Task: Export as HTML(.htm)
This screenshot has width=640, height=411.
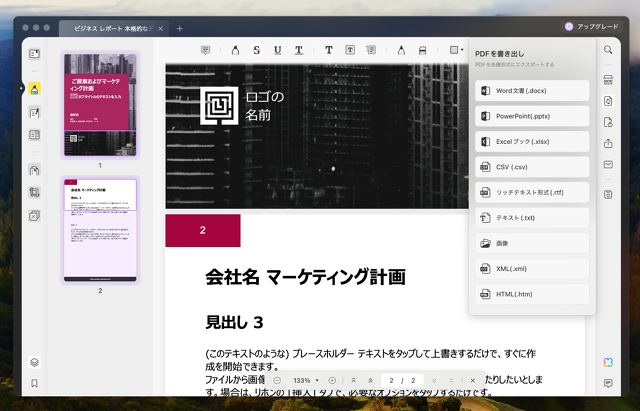Action: click(532, 294)
